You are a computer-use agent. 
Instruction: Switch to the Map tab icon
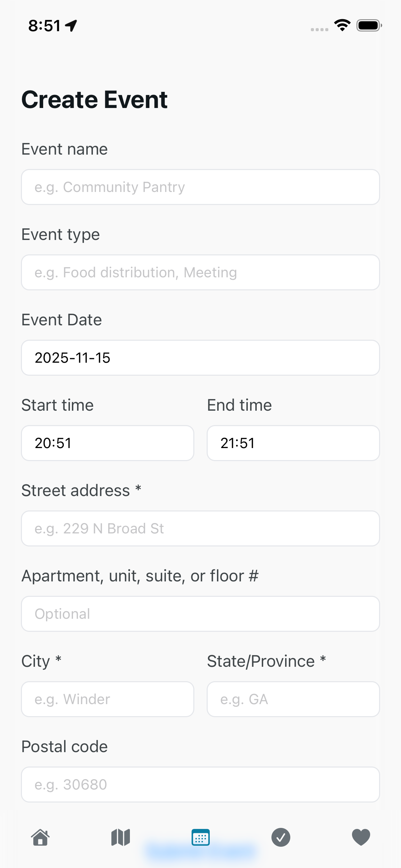point(121,837)
